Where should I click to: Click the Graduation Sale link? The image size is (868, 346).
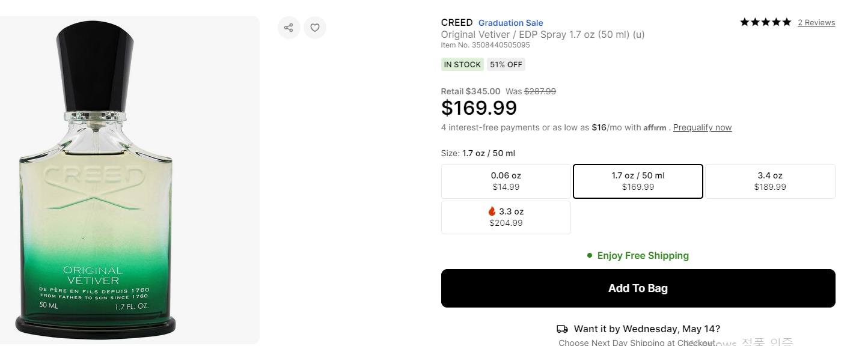pos(511,23)
